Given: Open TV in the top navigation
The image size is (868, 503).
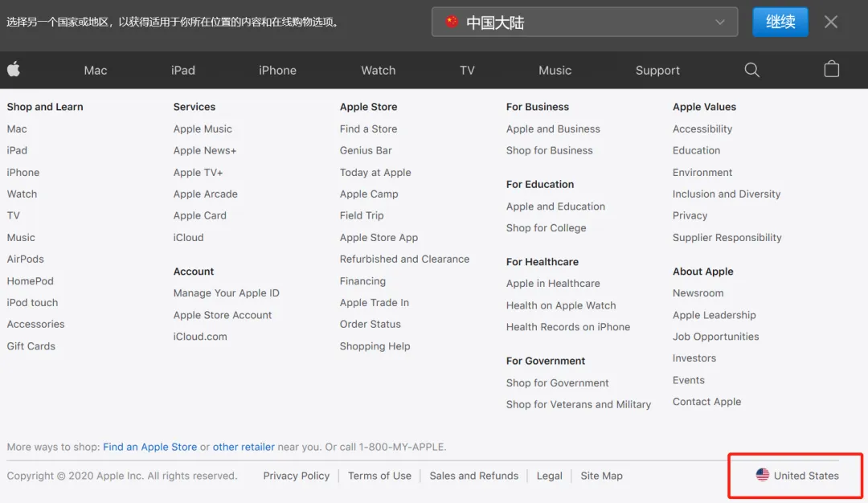Looking at the screenshot, I should pyautogui.click(x=467, y=70).
